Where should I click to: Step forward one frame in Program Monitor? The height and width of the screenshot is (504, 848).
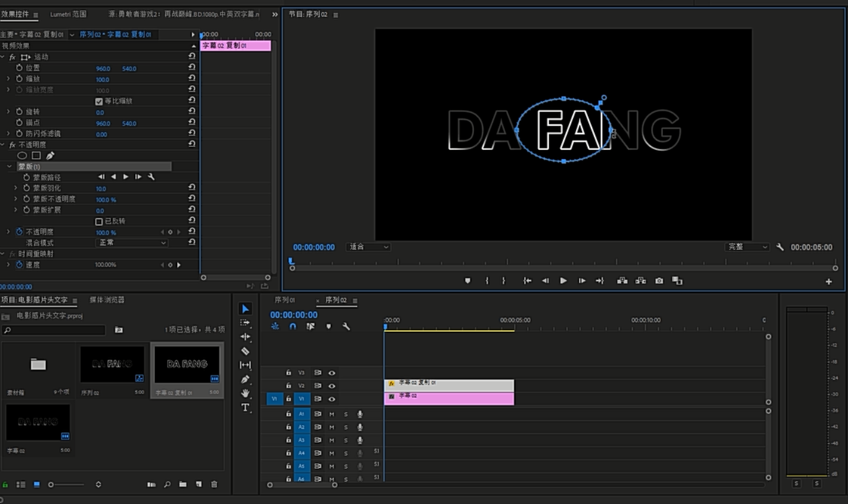pyautogui.click(x=582, y=281)
